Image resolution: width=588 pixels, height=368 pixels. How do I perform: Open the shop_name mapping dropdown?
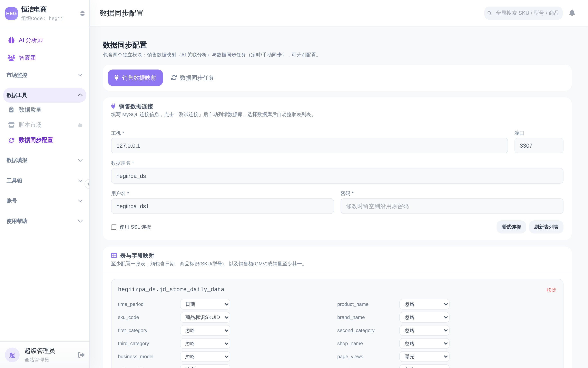(424, 343)
